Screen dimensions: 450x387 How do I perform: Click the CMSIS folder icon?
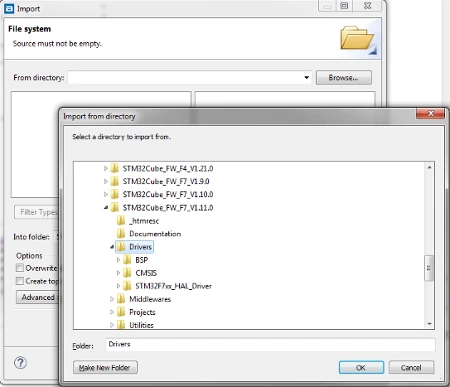(x=127, y=273)
